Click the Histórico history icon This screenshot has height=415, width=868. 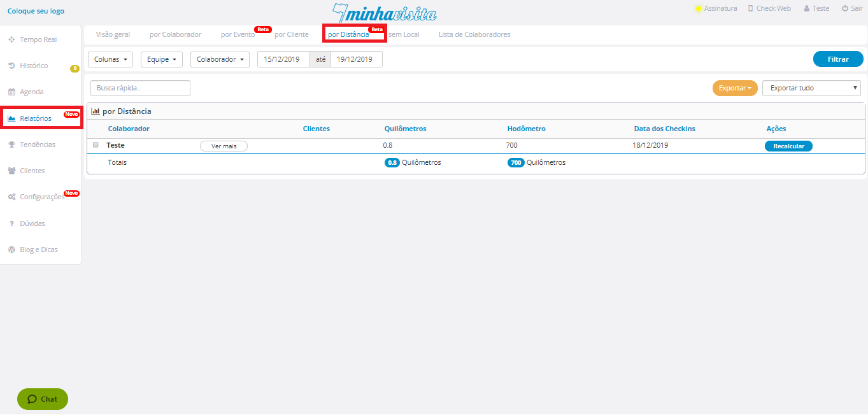11,66
